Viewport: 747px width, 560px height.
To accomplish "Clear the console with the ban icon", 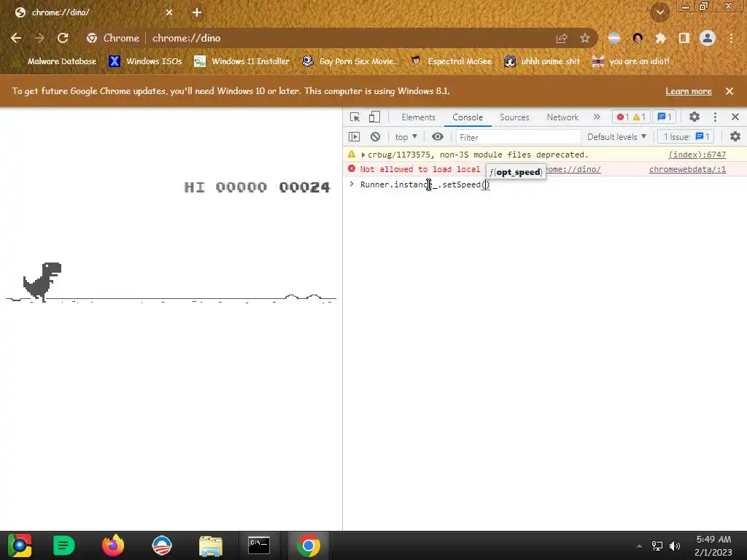I will tap(376, 137).
